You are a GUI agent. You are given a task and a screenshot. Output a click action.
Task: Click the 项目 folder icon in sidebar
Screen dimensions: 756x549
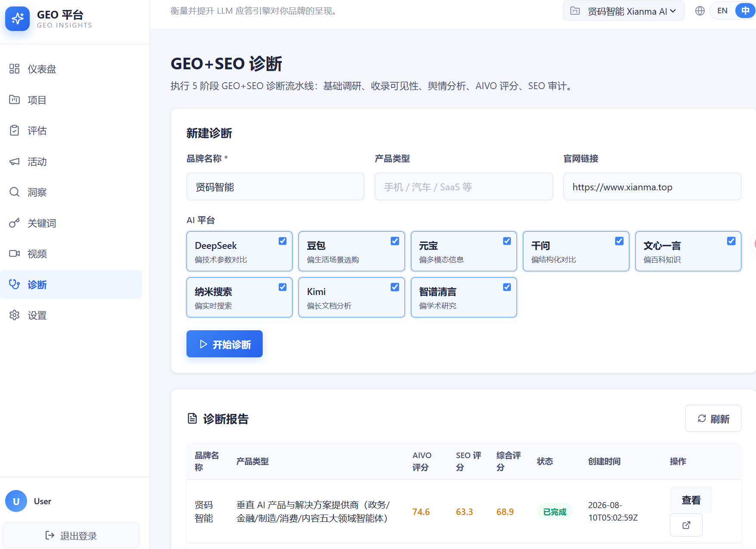pyautogui.click(x=15, y=99)
